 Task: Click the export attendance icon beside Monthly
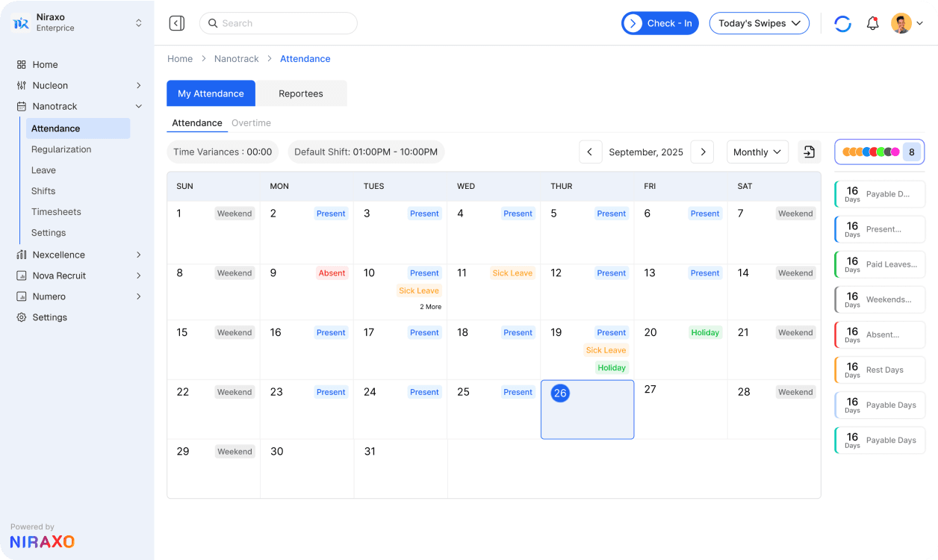pos(809,152)
